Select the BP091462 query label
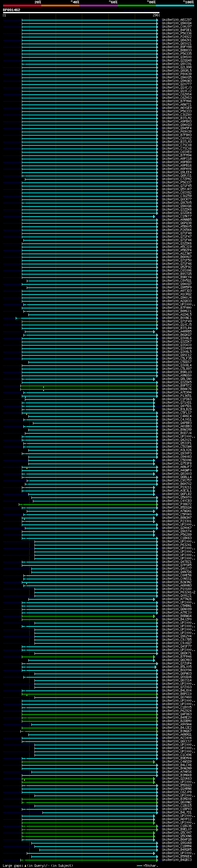This screenshot has height=868, width=197. pyautogui.click(x=11, y=10)
